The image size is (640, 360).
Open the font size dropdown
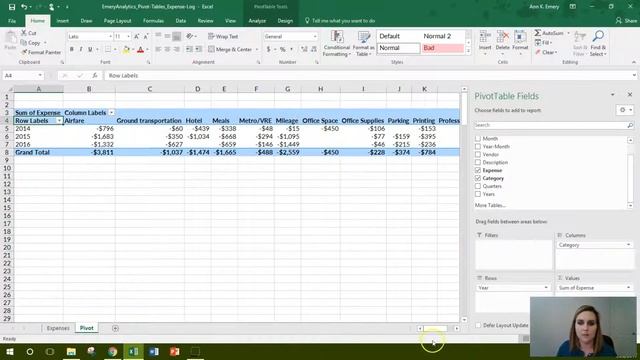(x=129, y=37)
